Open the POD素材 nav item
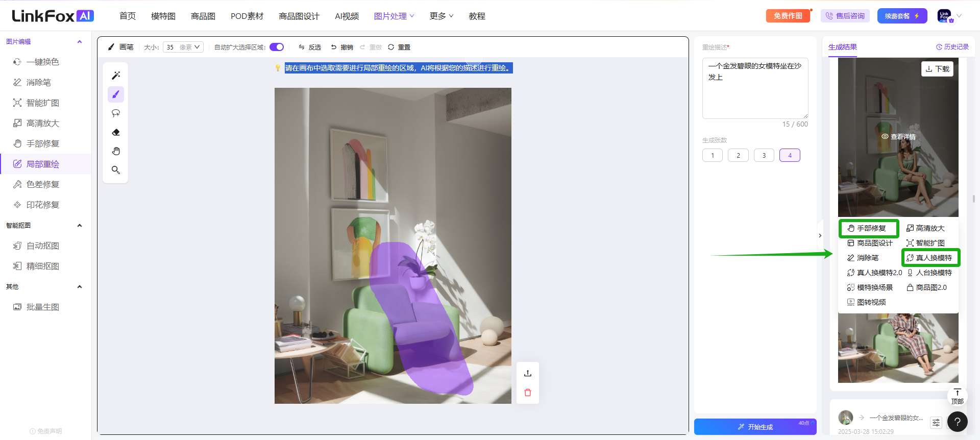 (x=247, y=16)
